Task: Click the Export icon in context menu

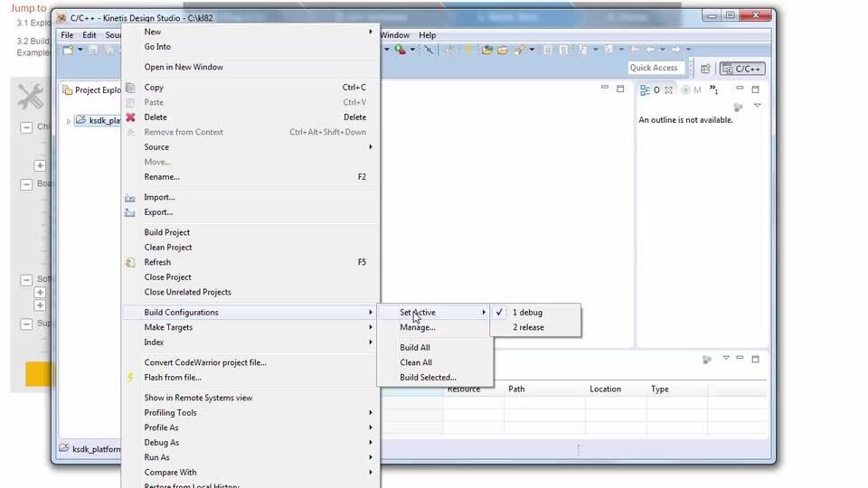Action: (130, 212)
